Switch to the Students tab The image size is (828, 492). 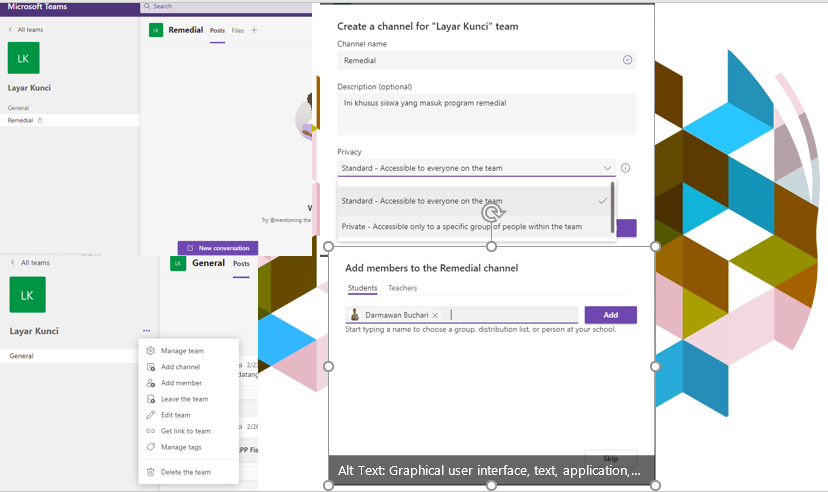coord(362,288)
